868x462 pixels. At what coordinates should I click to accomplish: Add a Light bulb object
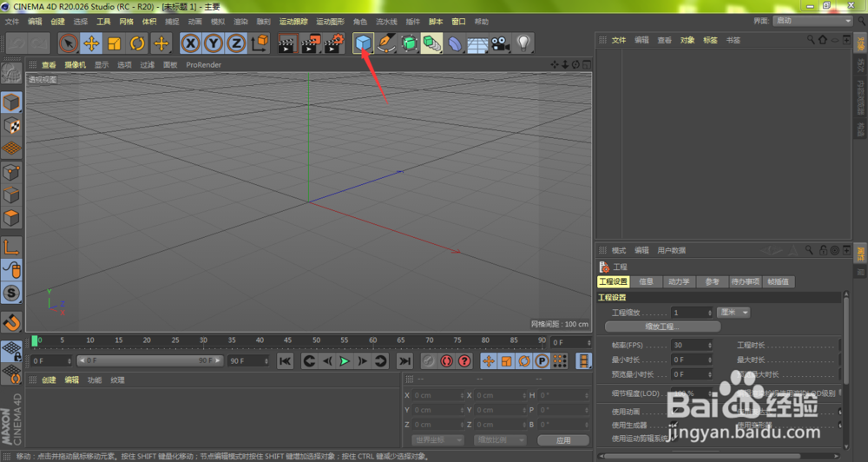[x=523, y=43]
